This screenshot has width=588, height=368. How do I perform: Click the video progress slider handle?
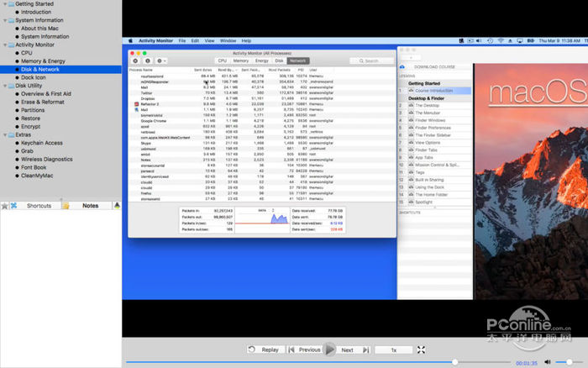click(455, 362)
